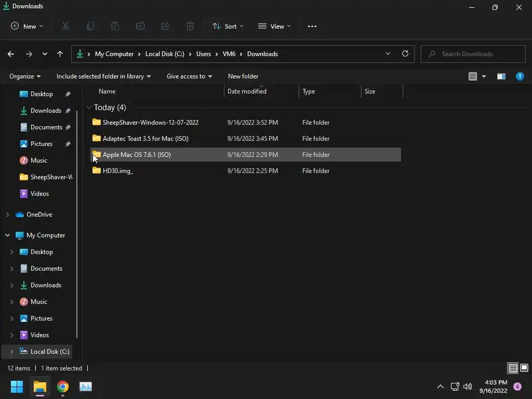Switch to large icons view in status bar
The width and height of the screenshot is (532, 399).
point(524,368)
